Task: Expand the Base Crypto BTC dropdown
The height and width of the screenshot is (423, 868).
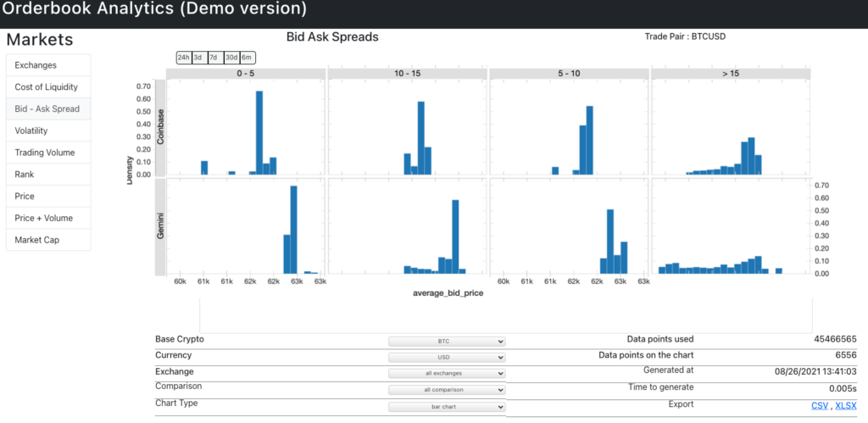Action: (x=447, y=342)
